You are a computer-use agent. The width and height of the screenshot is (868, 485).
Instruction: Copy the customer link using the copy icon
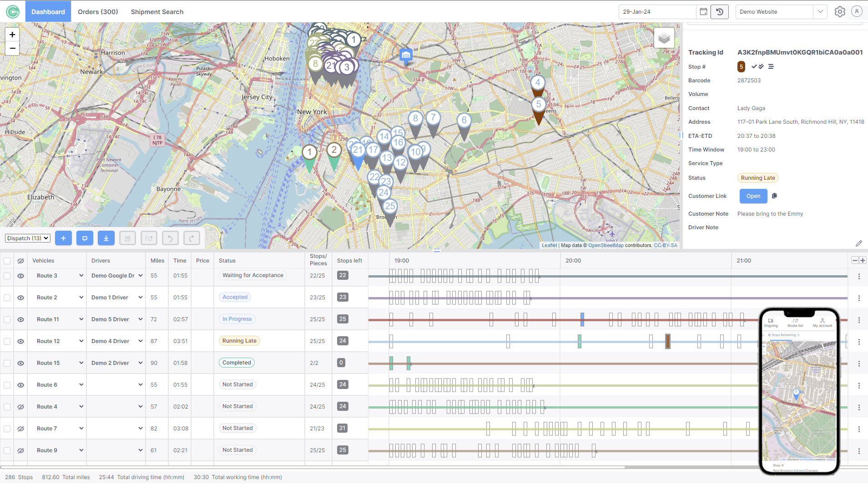[774, 196]
